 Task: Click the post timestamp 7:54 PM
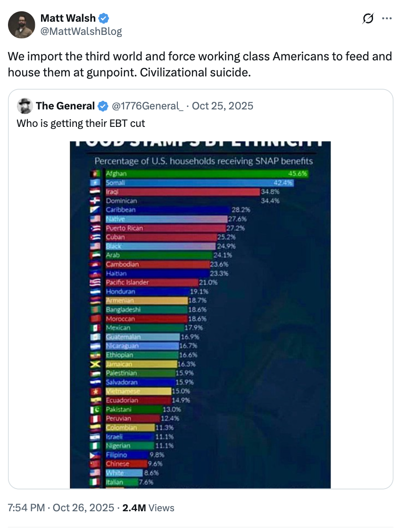(27, 508)
